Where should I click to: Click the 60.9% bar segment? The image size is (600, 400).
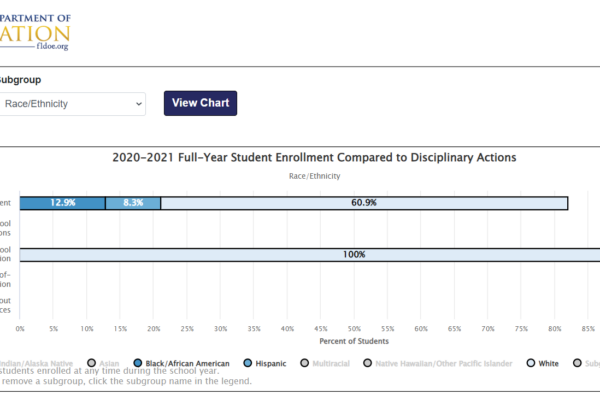tap(364, 203)
